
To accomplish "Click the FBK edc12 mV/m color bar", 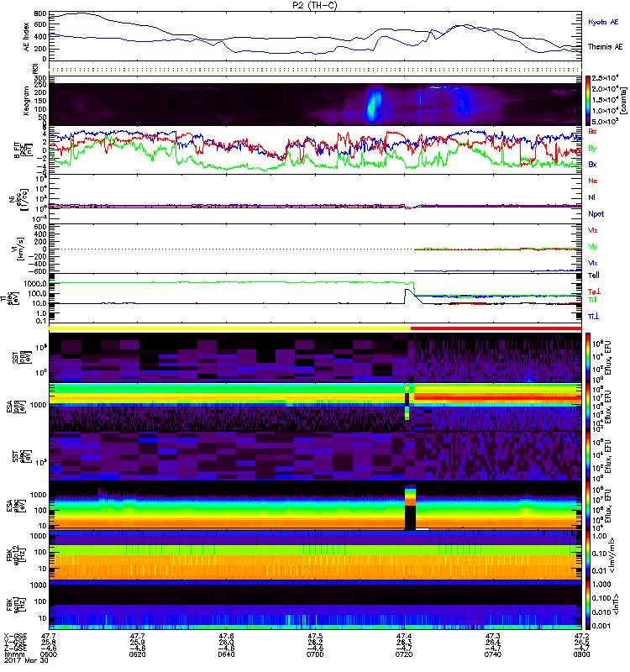I will 587,555.
